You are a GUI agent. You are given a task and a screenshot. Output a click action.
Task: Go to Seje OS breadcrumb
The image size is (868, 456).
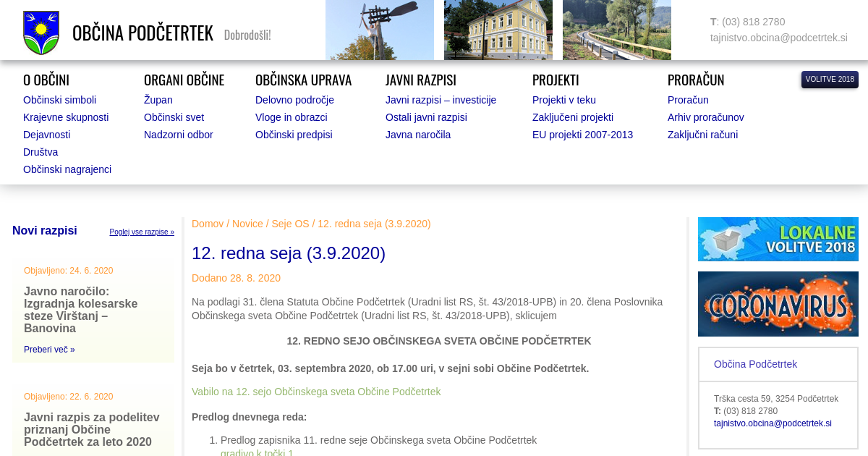point(290,224)
